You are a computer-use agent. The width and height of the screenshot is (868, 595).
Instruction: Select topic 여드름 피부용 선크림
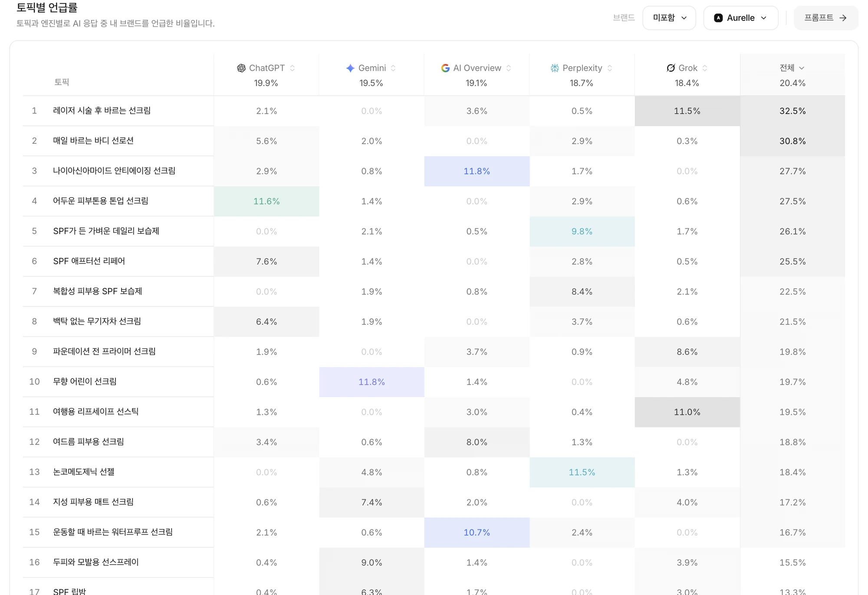[x=89, y=441]
